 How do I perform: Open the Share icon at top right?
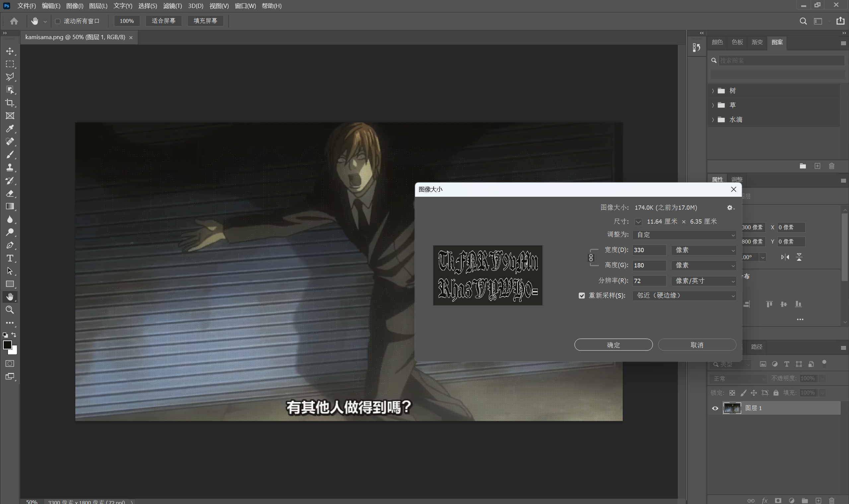(x=840, y=21)
